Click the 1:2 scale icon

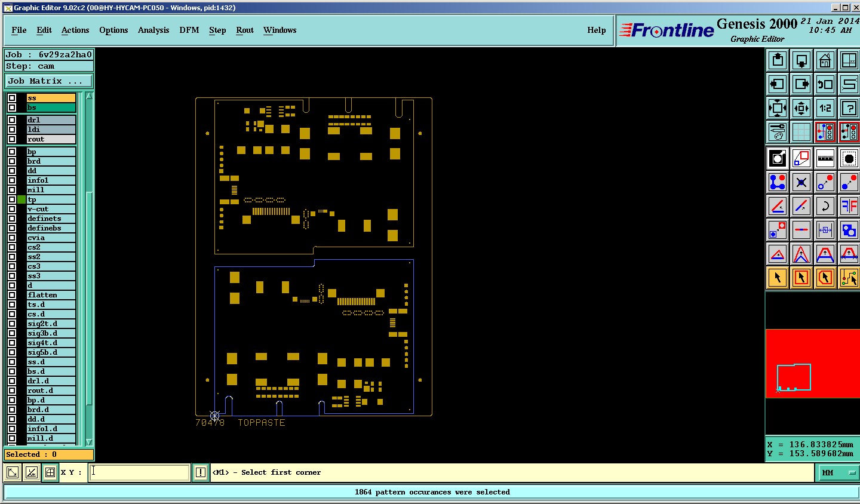(825, 108)
